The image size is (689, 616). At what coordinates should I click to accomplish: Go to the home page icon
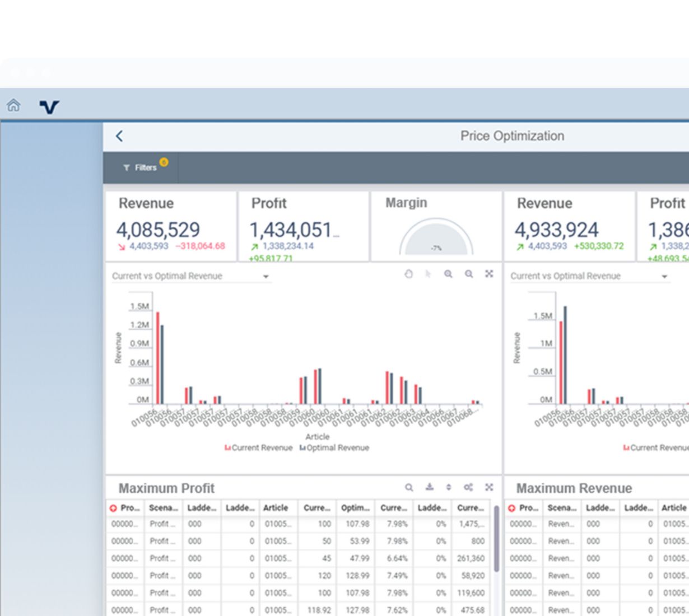(x=13, y=105)
